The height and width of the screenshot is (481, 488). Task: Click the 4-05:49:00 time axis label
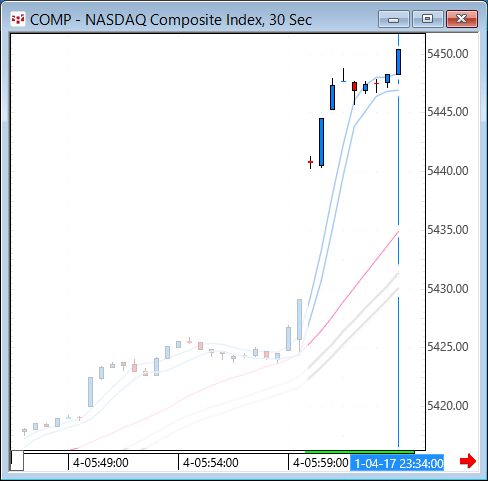coord(101,463)
